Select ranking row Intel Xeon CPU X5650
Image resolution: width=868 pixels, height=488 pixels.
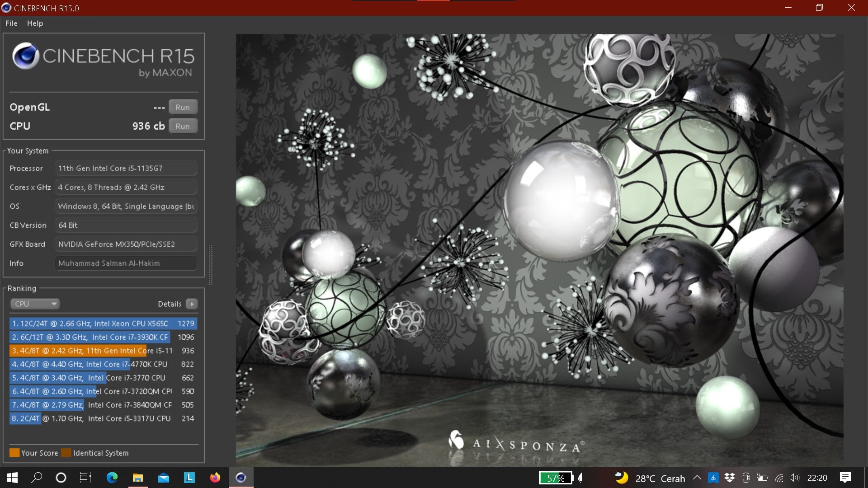103,324
